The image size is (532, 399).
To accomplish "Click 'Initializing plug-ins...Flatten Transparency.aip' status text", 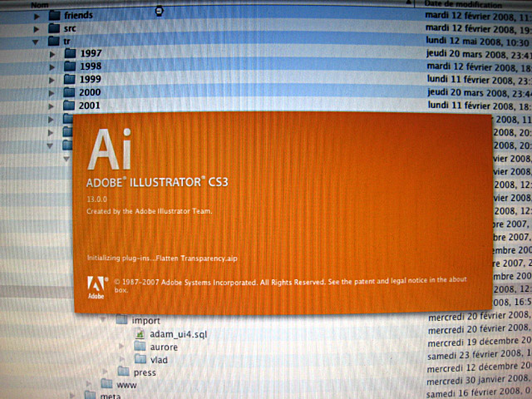I will 162,259.
